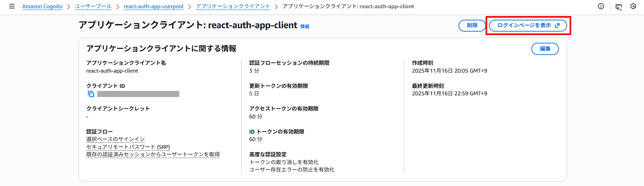
Task: Click the アプリケーションクライアントに関する情報 heading
Action: click(x=161, y=49)
